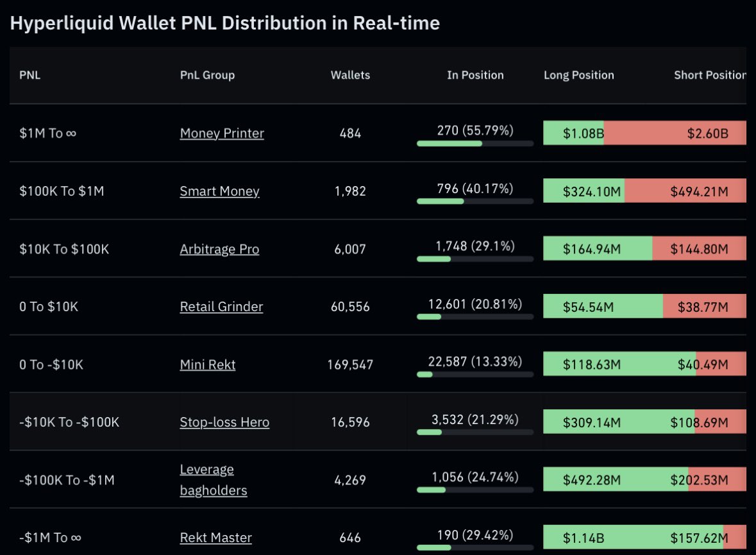Screen dimensions: 756x555
Task: Click the Long Position column header
Action: click(x=579, y=75)
